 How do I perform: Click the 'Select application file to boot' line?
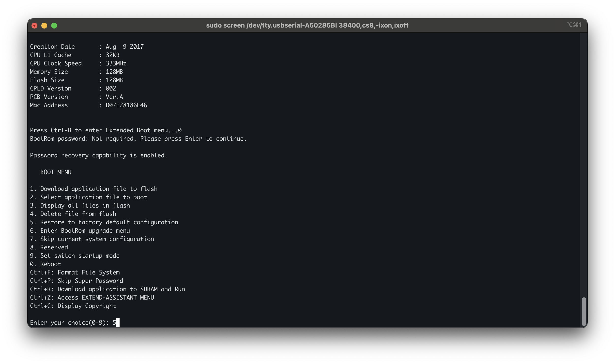[x=88, y=197]
